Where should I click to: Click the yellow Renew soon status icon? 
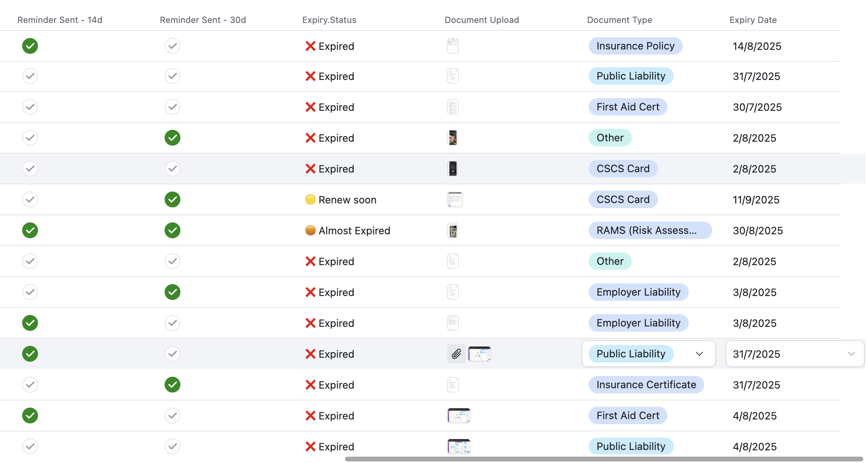click(x=311, y=199)
